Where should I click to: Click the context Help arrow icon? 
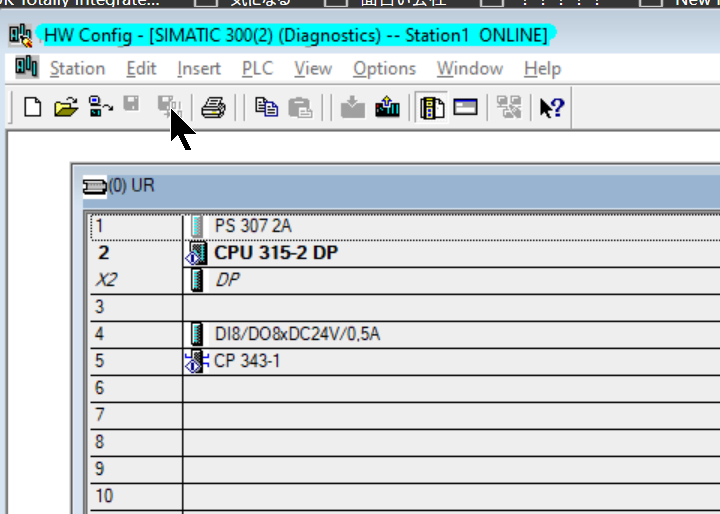[552, 107]
